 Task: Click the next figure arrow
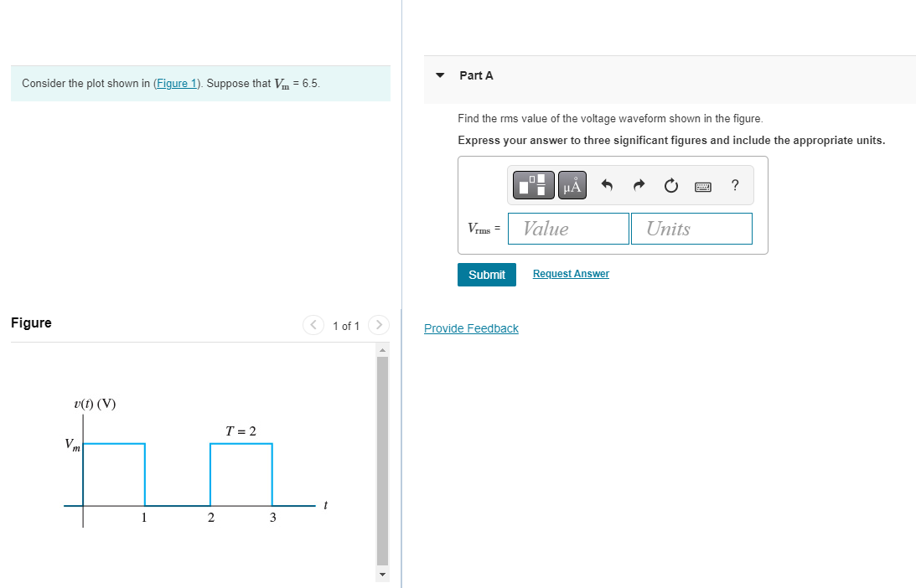378,325
